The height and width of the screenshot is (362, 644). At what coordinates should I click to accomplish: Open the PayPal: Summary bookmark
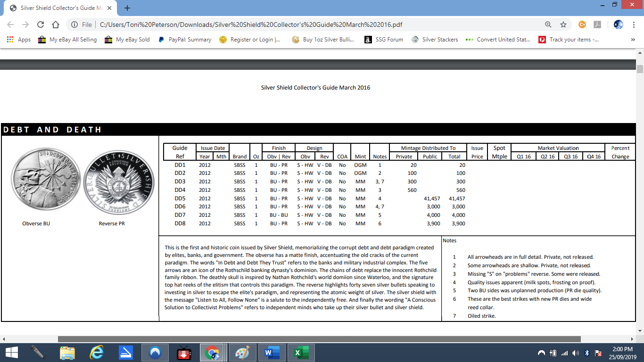(x=185, y=40)
